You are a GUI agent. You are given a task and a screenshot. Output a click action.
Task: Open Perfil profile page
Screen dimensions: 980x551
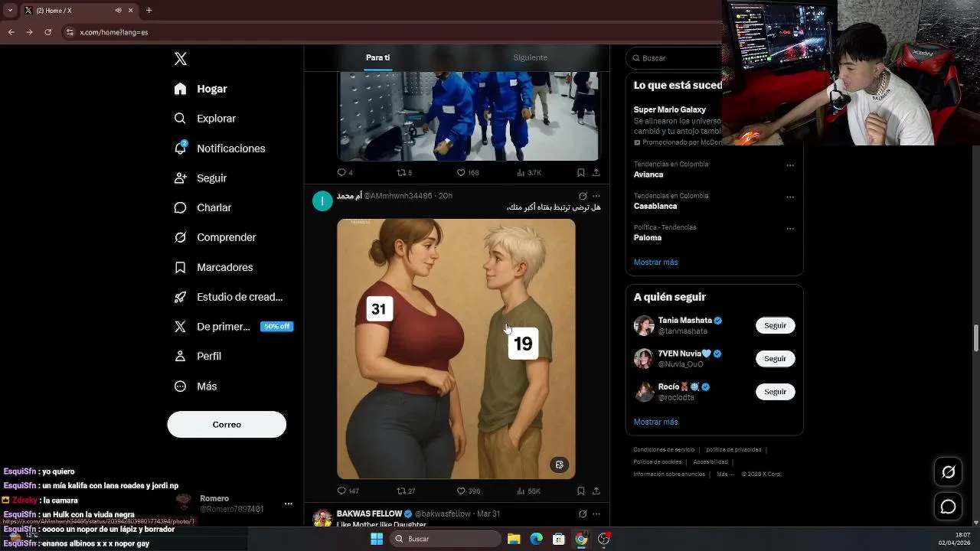click(198, 357)
